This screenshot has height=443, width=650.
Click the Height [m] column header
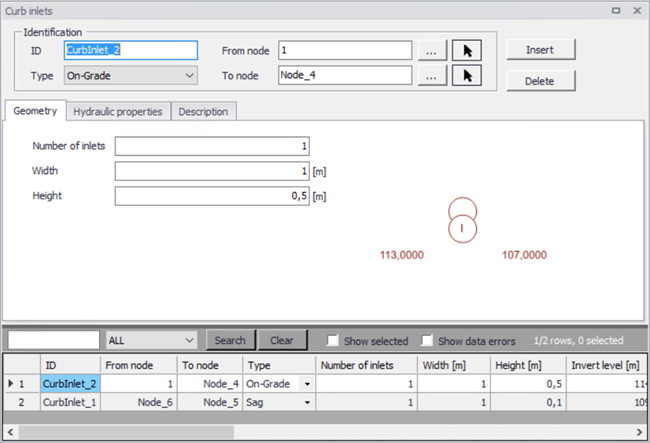tap(528, 365)
